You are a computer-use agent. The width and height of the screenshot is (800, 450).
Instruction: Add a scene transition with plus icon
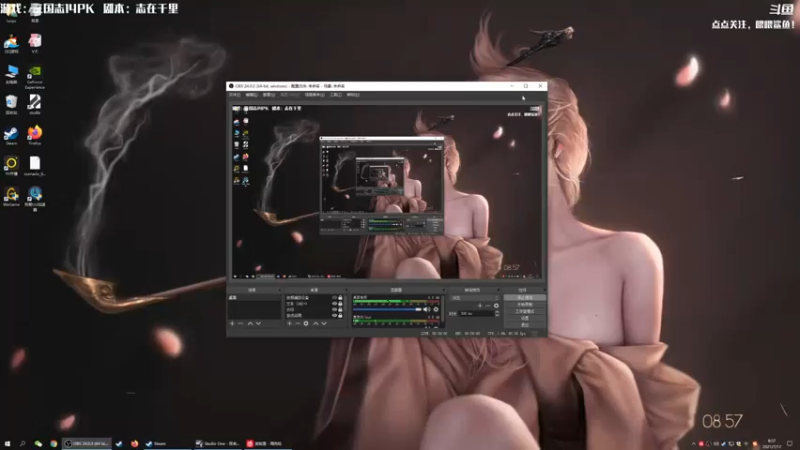coord(480,306)
